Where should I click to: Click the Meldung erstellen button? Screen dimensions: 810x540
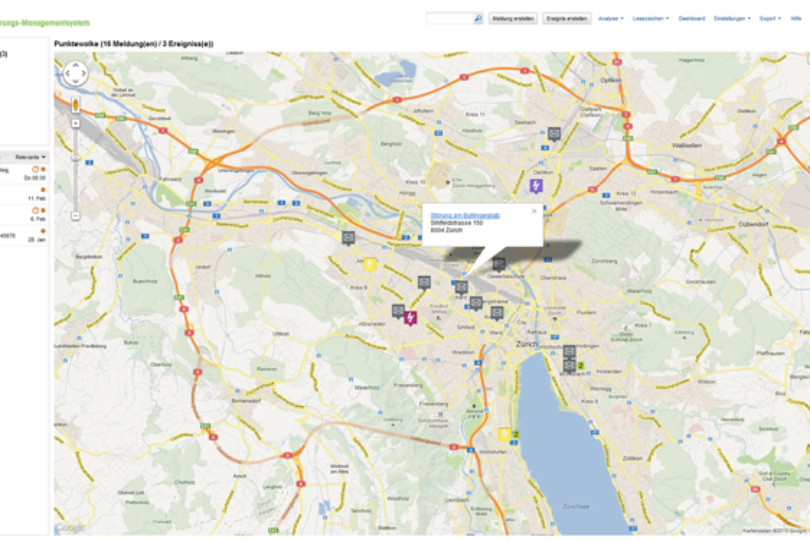[x=513, y=18]
